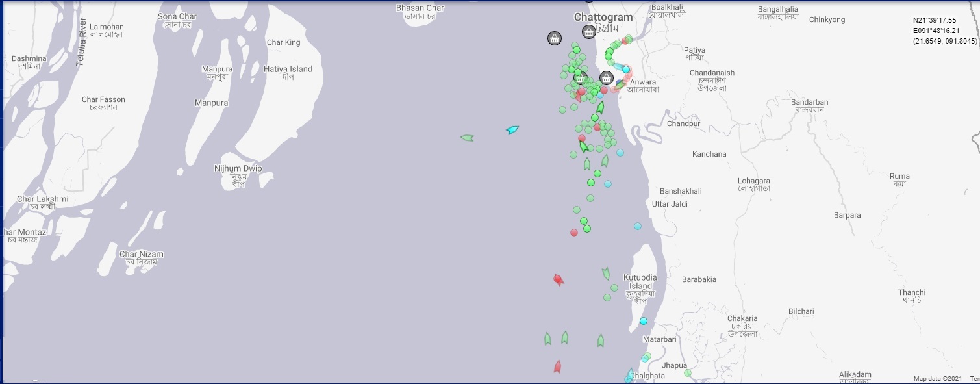Click the cyan vessel marker north of Anwara
980x384 pixels.
tap(625, 69)
